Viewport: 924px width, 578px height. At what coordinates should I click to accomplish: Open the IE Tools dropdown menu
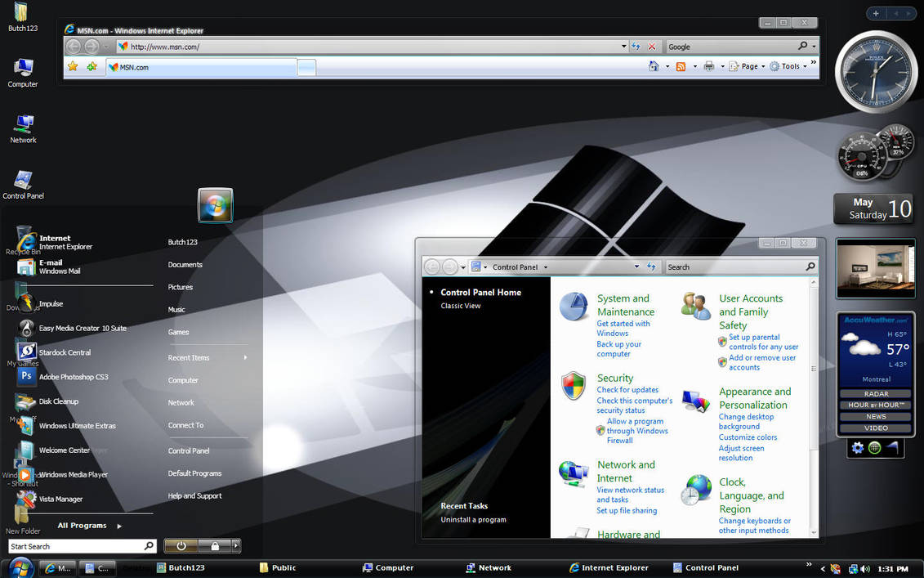(x=789, y=66)
